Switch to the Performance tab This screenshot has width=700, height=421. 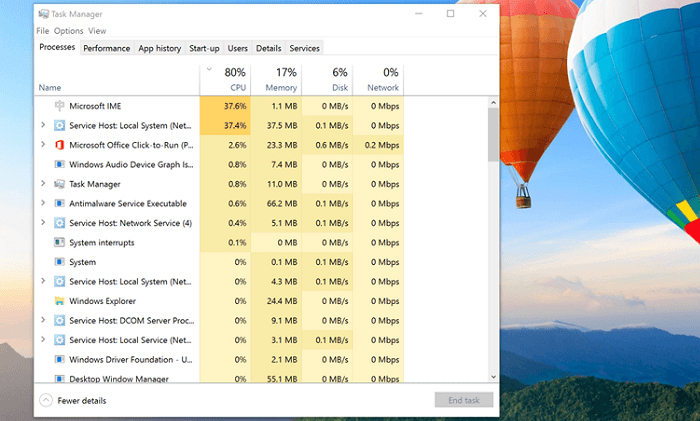tap(107, 48)
